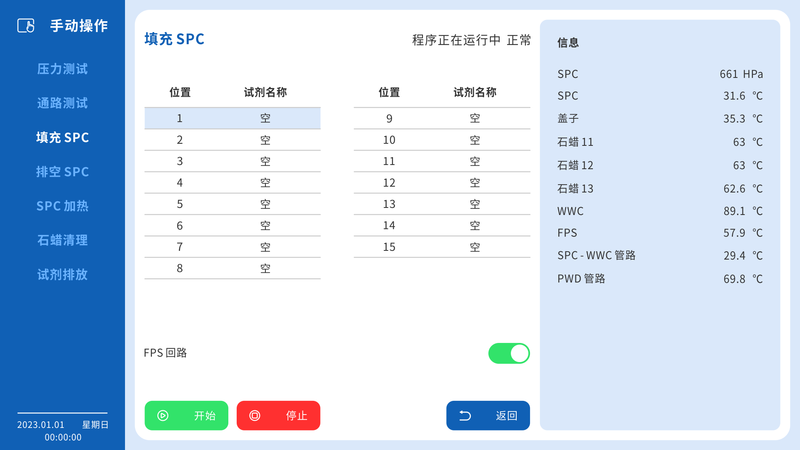Viewport: 800px width, 450px height.
Task: Go to SPC 加热 page
Action: pyautogui.click(x=62, y=206)
